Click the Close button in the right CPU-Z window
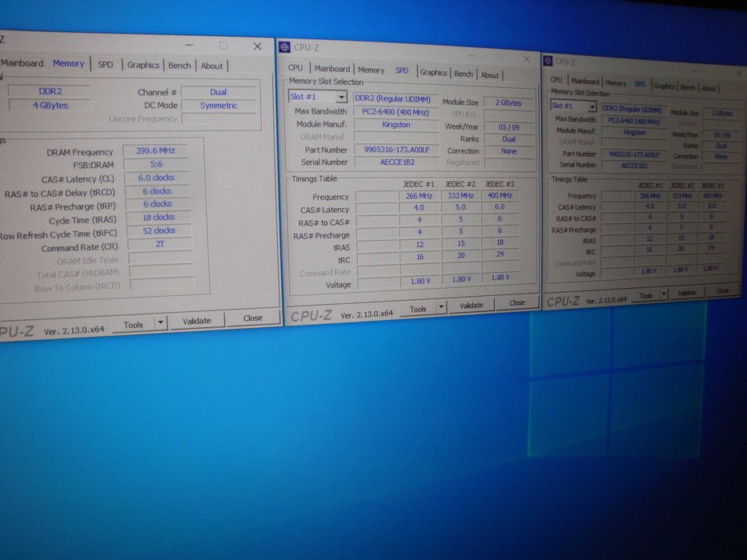747x560 pixels. (723, 290)
